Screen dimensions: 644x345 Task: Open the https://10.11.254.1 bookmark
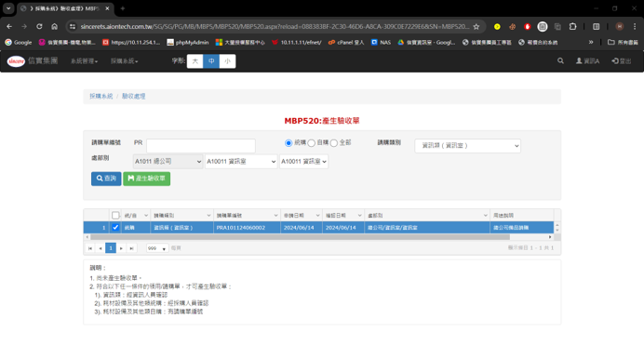pyautogui.click(x=131, y=42)
